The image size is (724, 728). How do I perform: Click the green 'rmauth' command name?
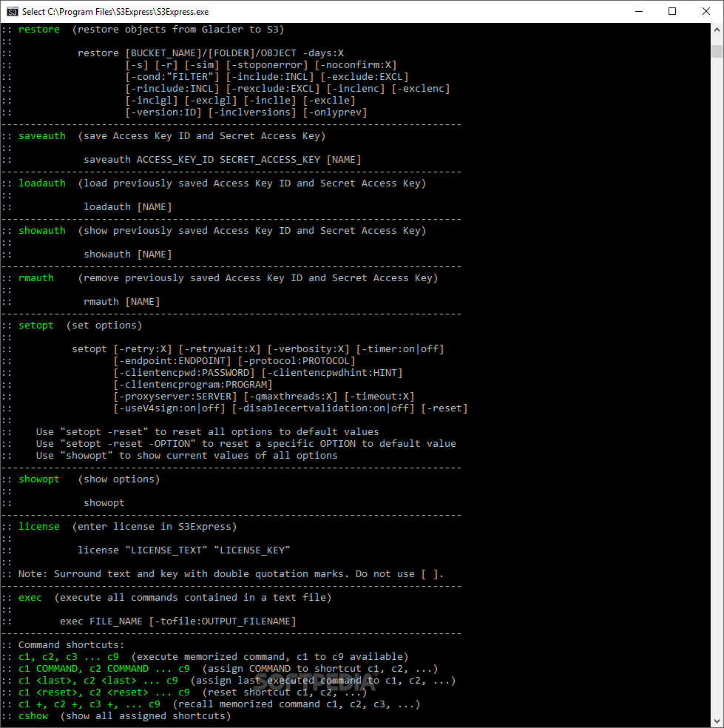point(36,278)
